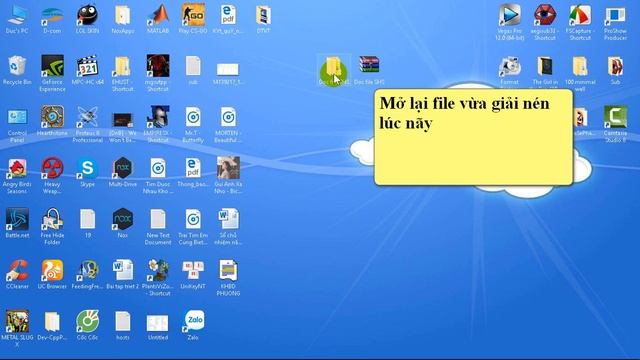Select the Gui Anh Xa Nho file thumbnail
Viewport: 640px width, 360px height.
tap(228, 176)
